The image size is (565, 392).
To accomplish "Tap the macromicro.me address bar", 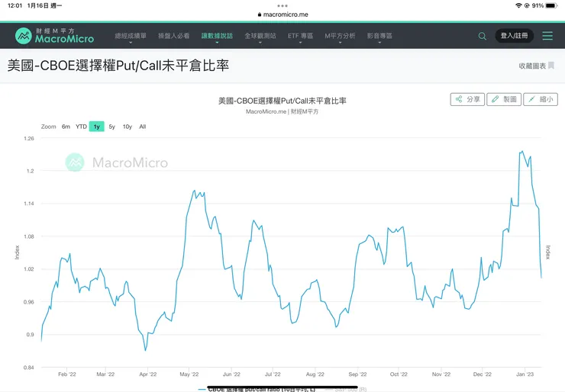I will point(282,14).
